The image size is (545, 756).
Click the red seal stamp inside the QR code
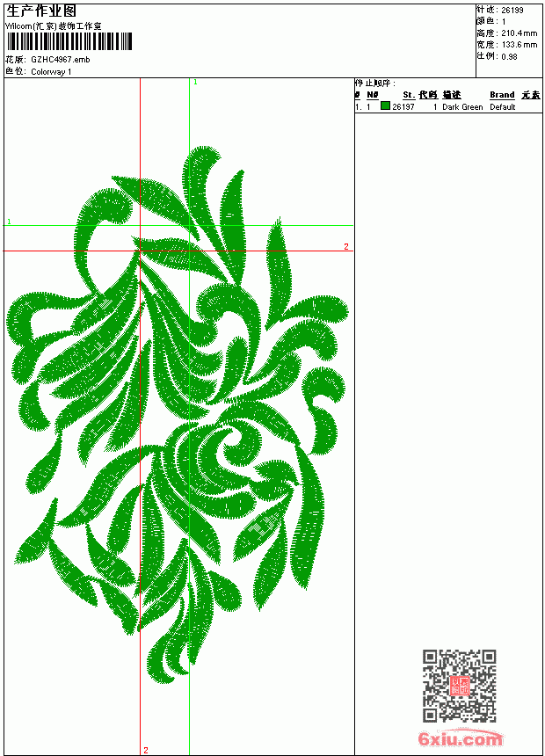tap(460, 685)
